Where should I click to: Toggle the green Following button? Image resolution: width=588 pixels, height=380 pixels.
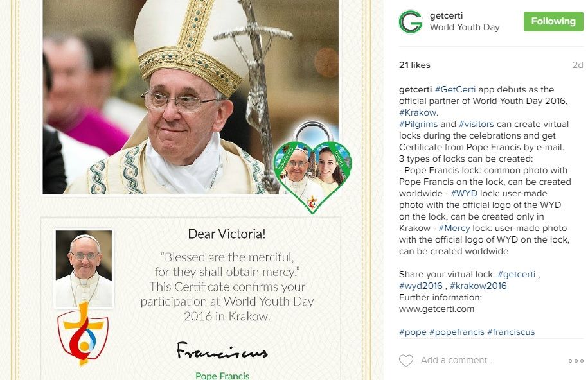pyautogui.click(x=553, y=21)
